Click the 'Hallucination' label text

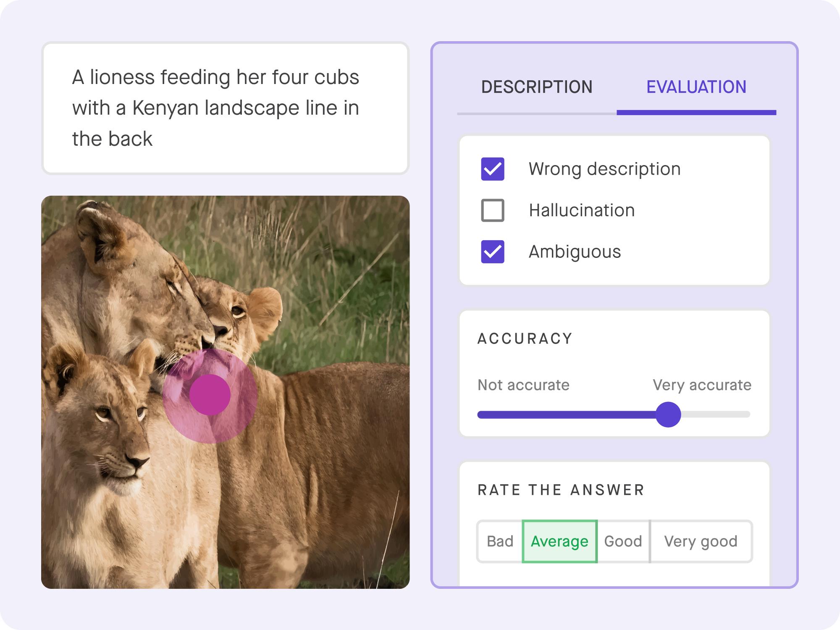pos(582,210)
